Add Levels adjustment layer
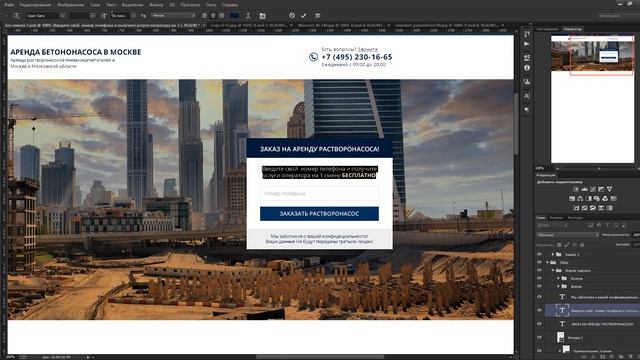 584,189
